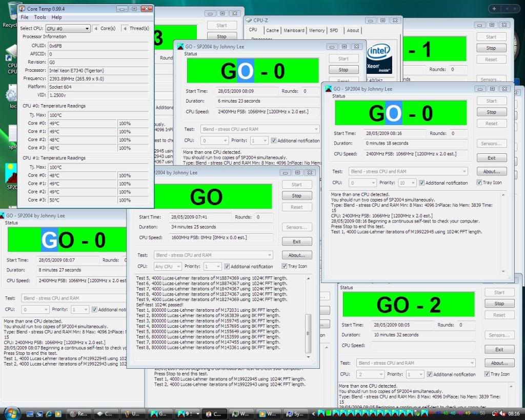
Task: Open Core Temp Tools menu
Action: point(40,17)
